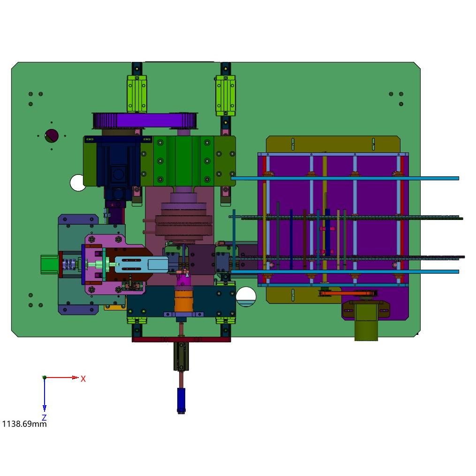This screenshot has height=476, width=476.
Task: Select the orange drive belt under the purple frame
Action: pyautogui.click(x=348, y=293)
